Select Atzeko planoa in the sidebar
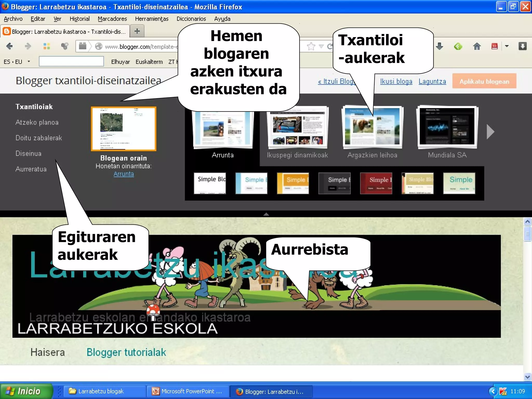 pyautogui.click(x=37, y=122)
